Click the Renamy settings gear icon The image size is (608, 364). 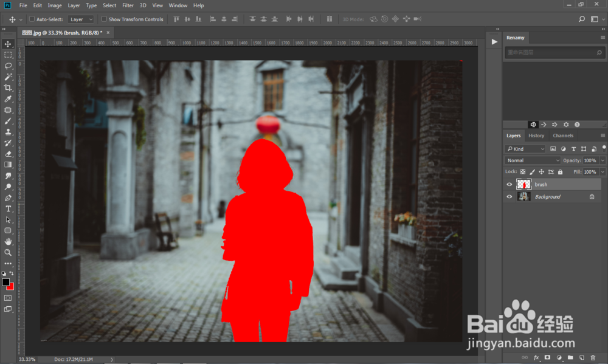coord(566,125)
